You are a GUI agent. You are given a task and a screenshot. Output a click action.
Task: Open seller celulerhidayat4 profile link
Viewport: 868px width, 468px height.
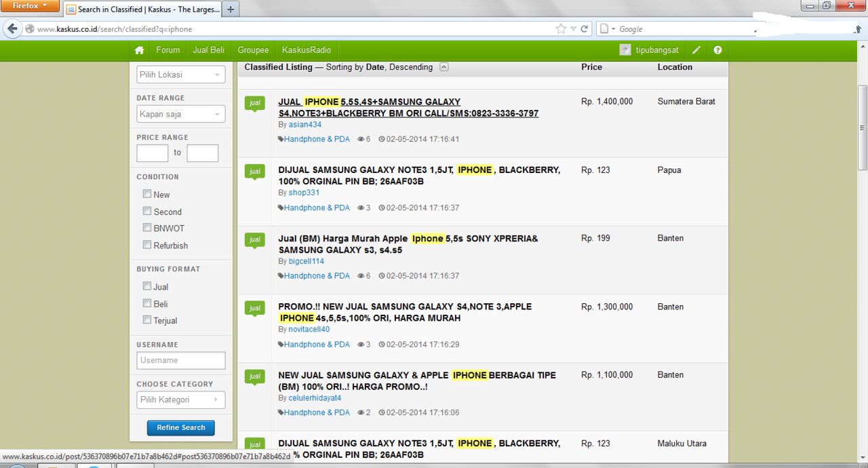click(x=315, y=398)
